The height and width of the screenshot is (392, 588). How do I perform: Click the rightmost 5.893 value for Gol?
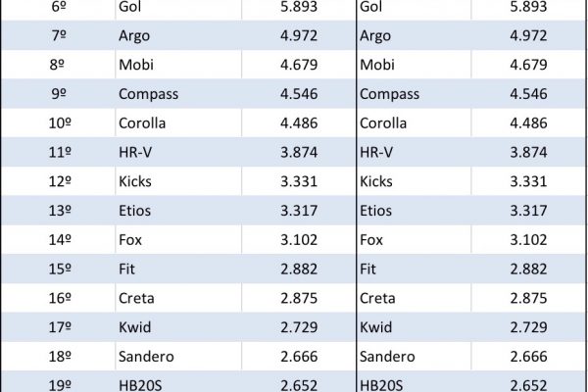coord(530,7)
